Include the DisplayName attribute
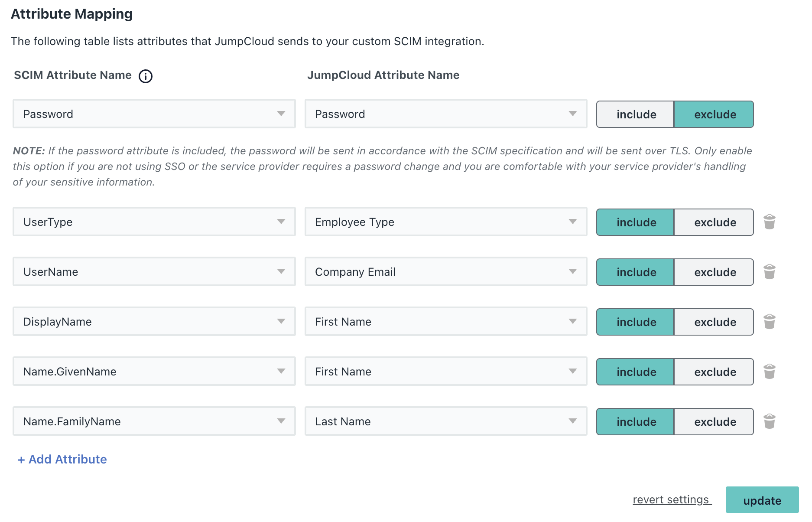 (x=635, y=322)
